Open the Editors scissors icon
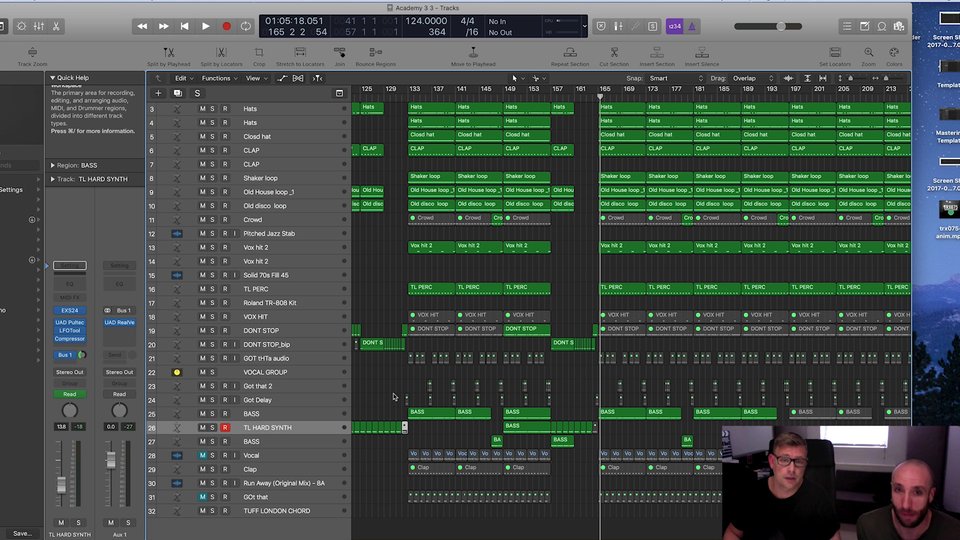Image resolution: width=960 pixels, height=540 pixels. point(56,26)
